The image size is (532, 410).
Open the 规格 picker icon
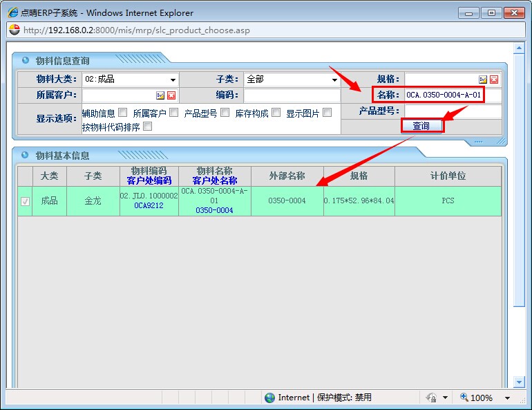(483, 80)
